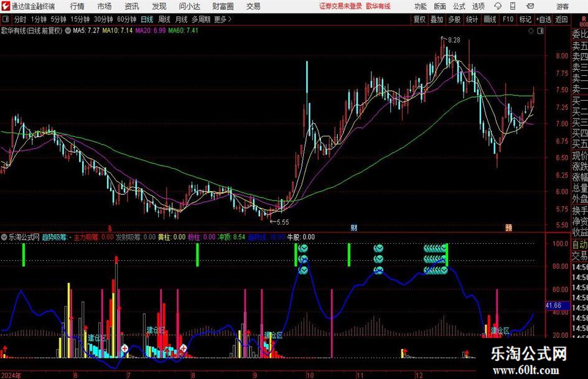The width and height of the screenshot is (588, 379).
Task: Select the 多周期 multi-period tab
Action: tap(201, 19)
